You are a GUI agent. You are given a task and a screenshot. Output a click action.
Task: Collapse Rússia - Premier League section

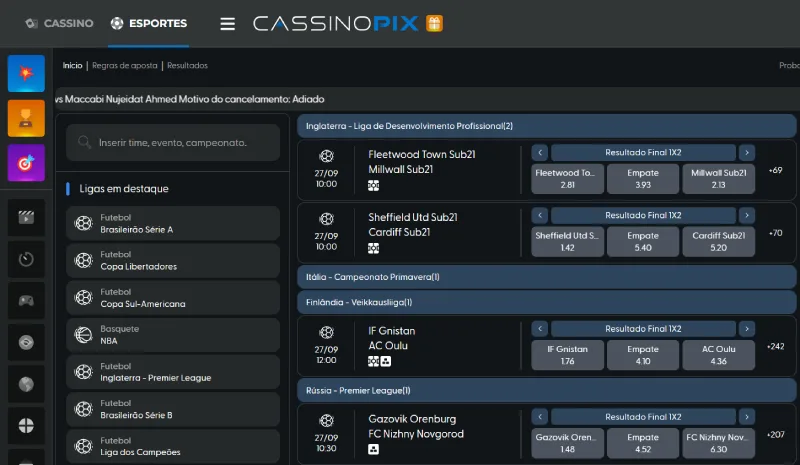546,390
